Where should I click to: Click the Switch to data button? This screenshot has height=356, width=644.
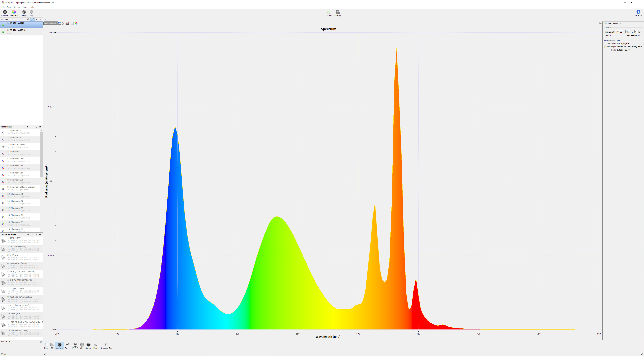coord(50,24)
